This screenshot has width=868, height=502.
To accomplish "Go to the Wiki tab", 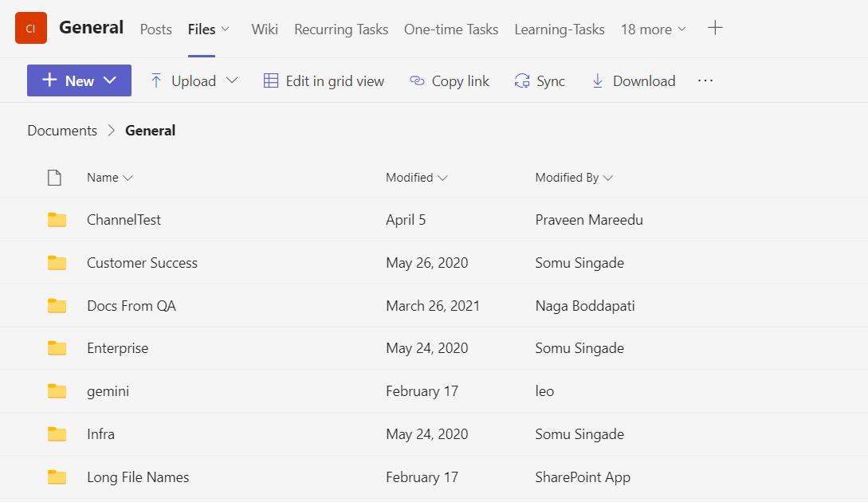I will pos(265,29).
